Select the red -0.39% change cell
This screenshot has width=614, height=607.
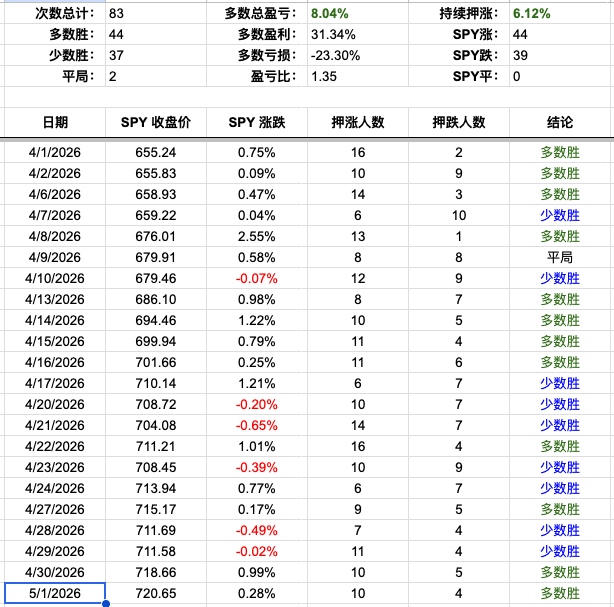coord(257,467)
